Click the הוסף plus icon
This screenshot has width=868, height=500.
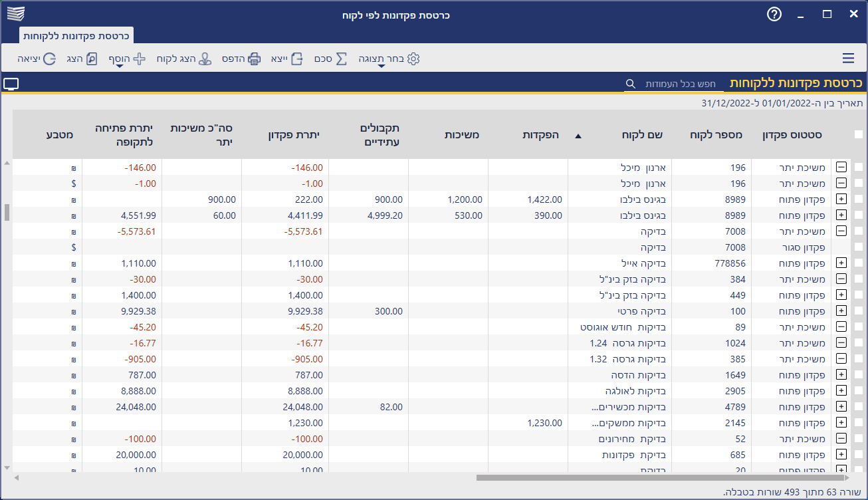[x=140, y=59]
